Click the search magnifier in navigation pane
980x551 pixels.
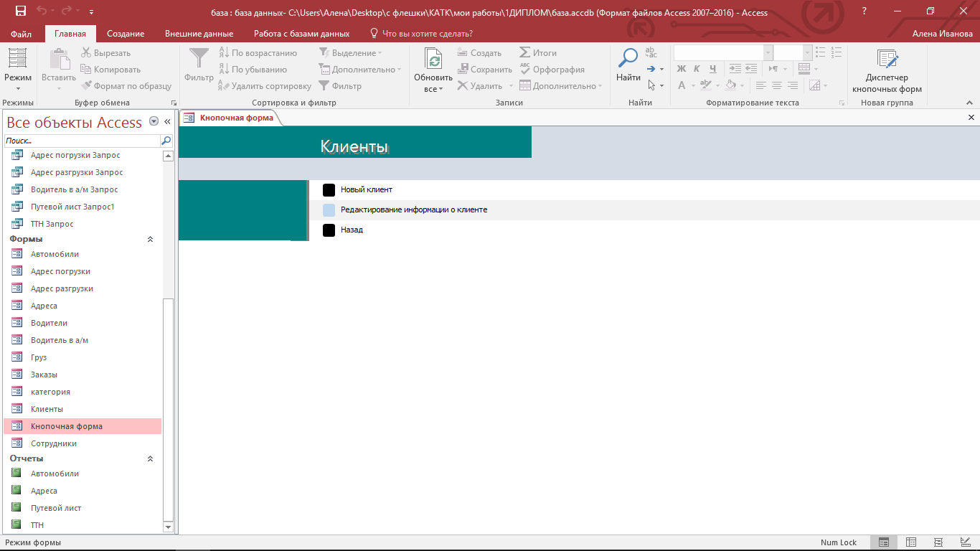(x=166, y=141)
